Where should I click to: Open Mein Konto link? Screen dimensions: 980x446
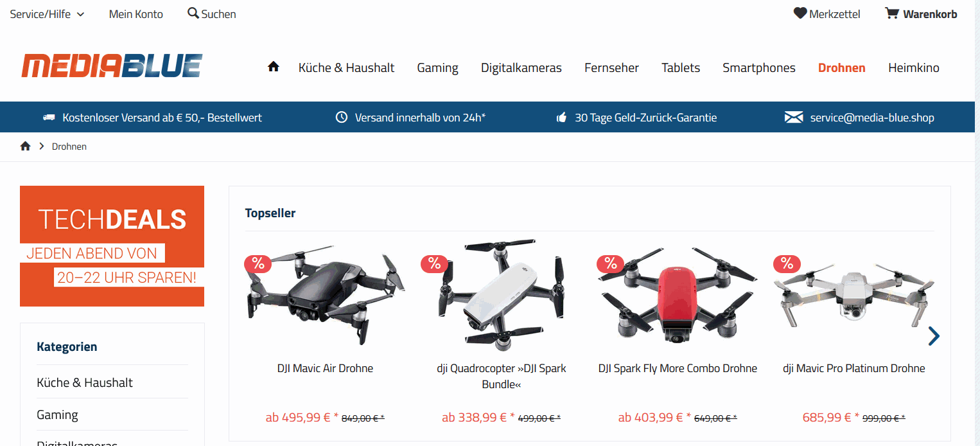tap(136, 14)
